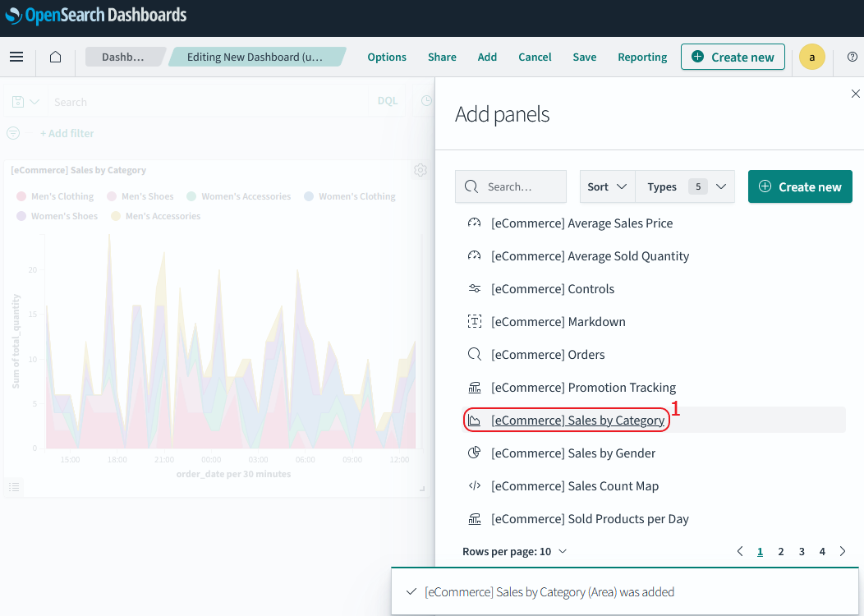This screenshot has height=616, width=864.
Task: Open the panel options gear icon
Action: [421, 170]
